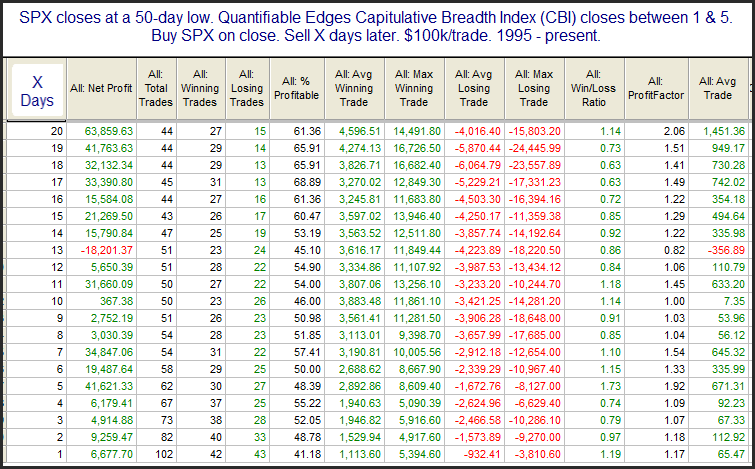Click avg losing trade -932.41
The width and height of the screenshot is (755, 469).
(x=482, y=454)
